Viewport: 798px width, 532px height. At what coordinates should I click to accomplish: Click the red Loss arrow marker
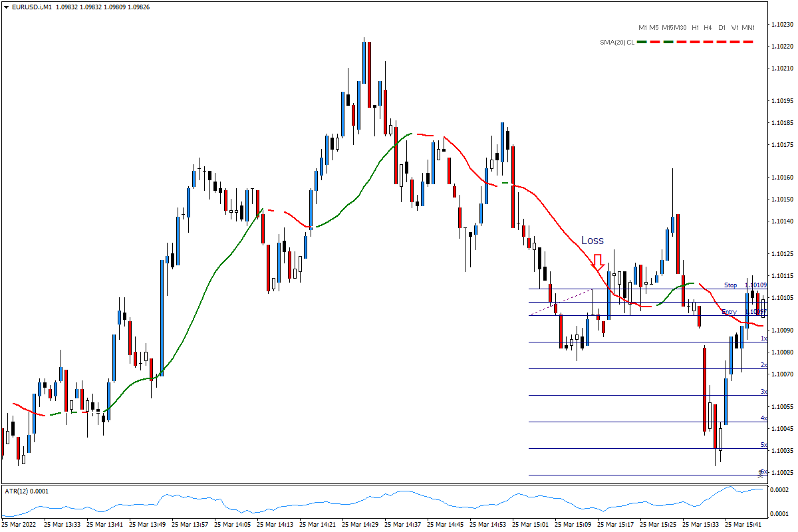pyautogui.click(x=598, y=263)
